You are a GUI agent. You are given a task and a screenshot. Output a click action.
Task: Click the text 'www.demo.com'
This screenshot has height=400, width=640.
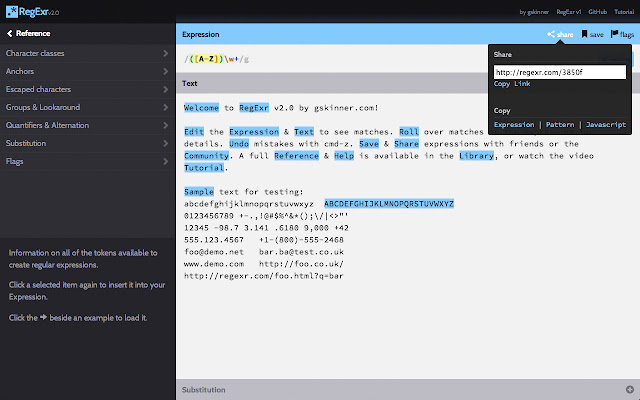point(214,264)
